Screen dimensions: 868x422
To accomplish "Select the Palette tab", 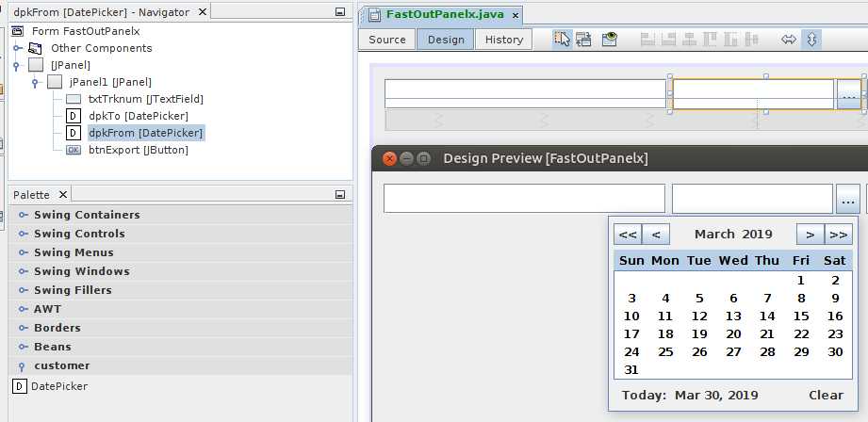I will point(31,195).
